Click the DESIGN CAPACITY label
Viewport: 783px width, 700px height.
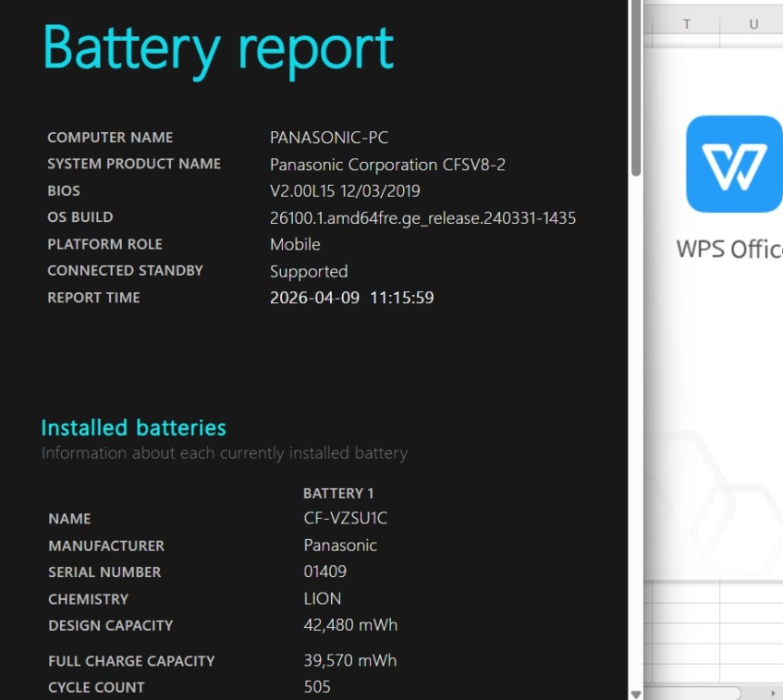(x=110, y=625)
